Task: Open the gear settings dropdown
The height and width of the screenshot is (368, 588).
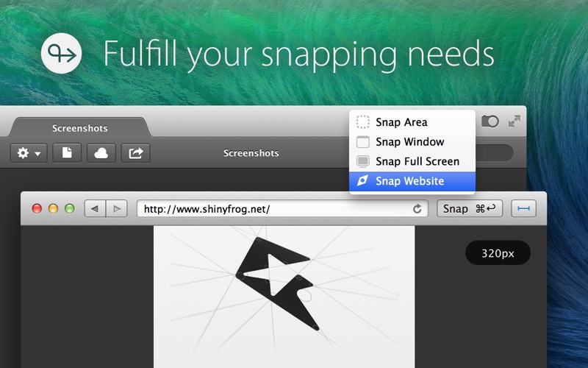Action: [x=29, y=153]
